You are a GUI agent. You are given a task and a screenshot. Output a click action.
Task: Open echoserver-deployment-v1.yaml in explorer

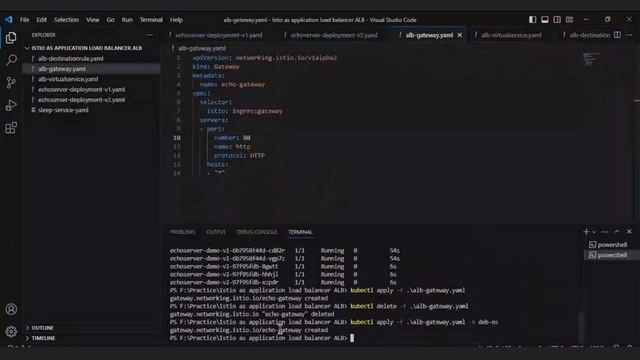pos(81,89)
